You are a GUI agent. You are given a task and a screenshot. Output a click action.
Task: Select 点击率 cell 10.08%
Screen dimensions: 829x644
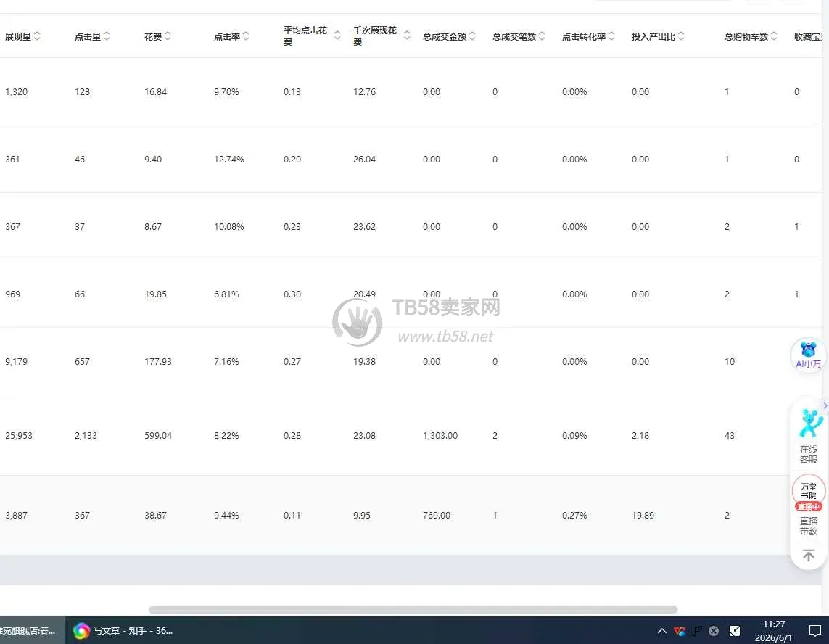228,227
